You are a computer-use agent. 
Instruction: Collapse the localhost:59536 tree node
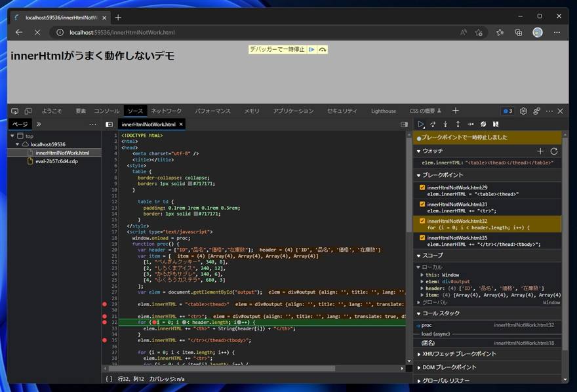coord(17,144)
